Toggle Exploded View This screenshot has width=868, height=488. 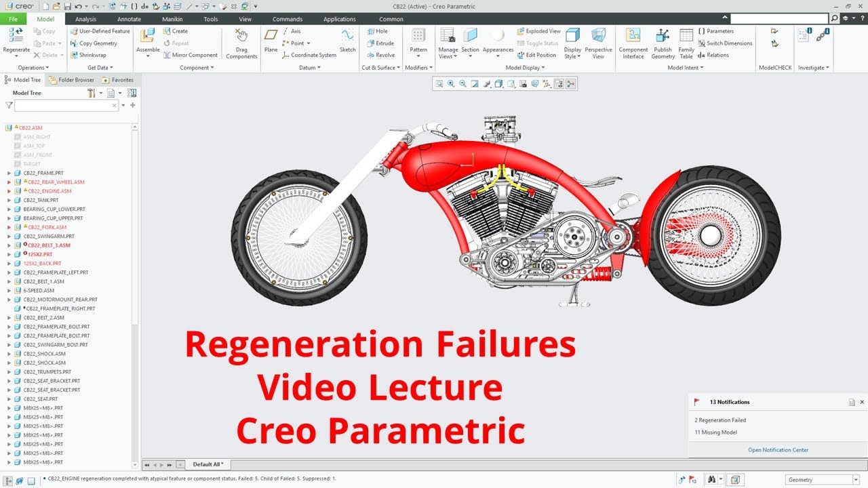click(538, 31)
